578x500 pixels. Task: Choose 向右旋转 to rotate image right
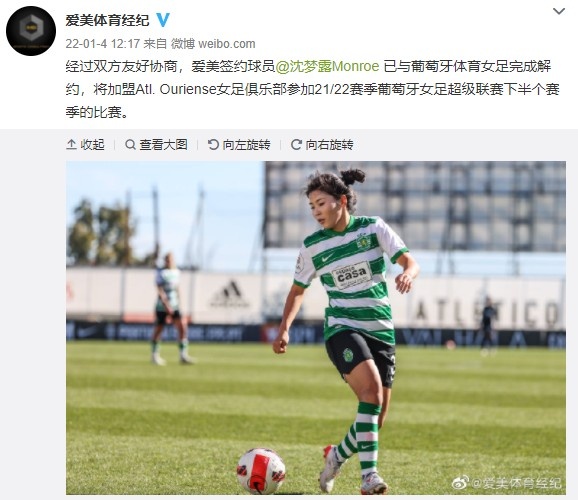click(x=329, y=145)
